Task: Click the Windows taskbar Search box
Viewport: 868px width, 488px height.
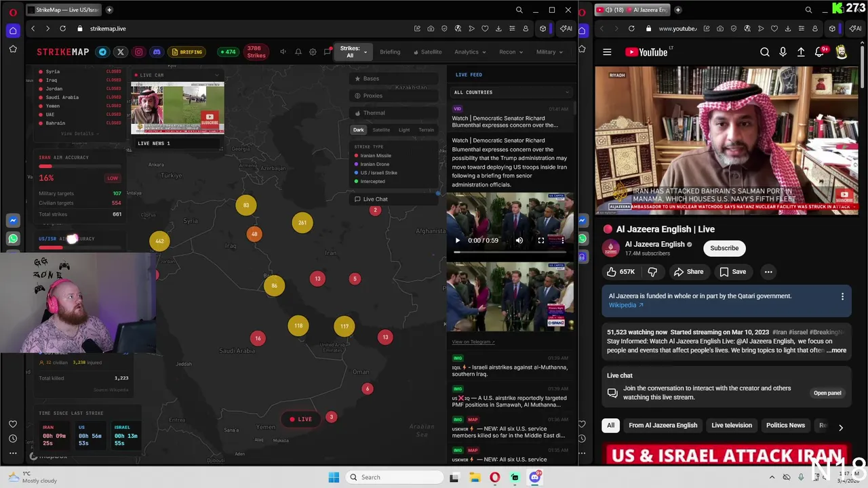Action: click(x=393, y=477)
